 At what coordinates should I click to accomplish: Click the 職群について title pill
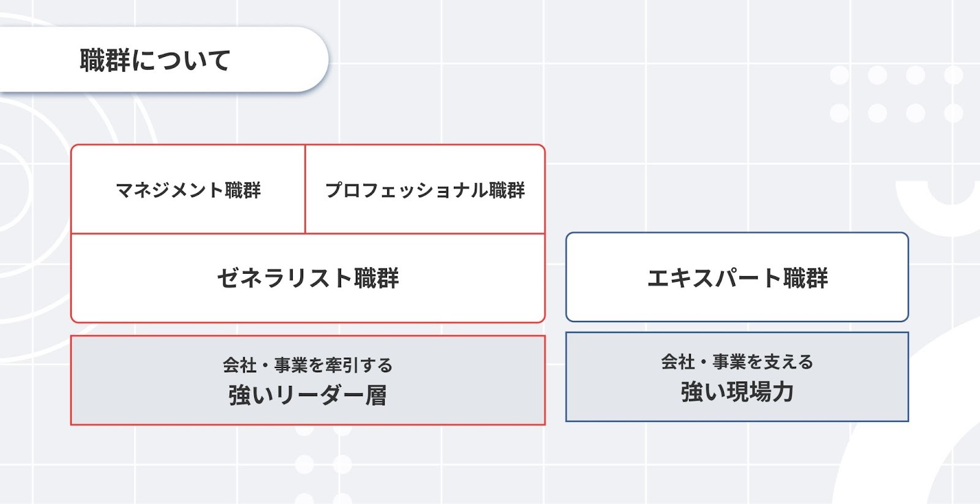tap(163, 59)
